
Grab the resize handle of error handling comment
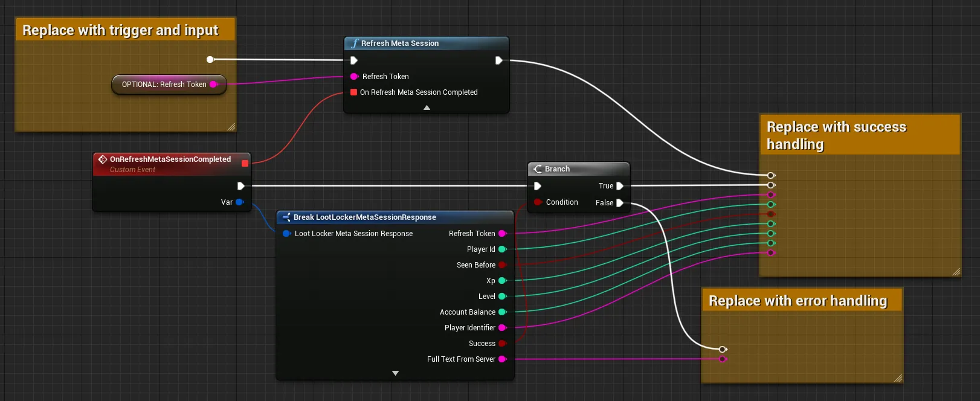(898, 379)
